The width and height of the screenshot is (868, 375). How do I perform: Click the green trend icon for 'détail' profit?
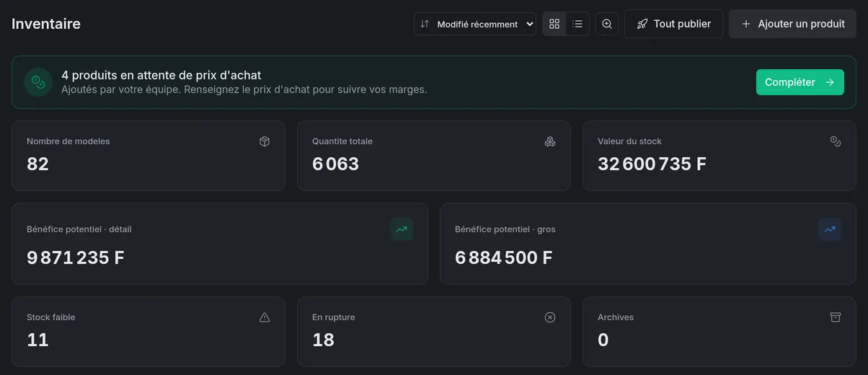point(402,229)
